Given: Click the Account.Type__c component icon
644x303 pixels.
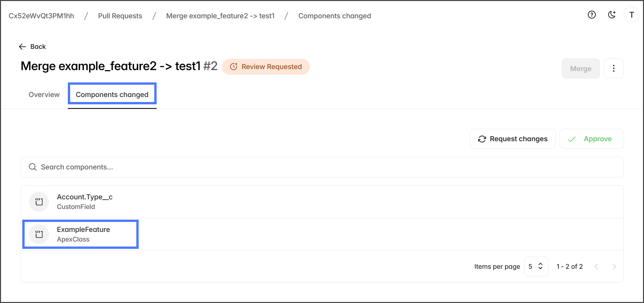Looking at the screenshot, I should 39,202.
